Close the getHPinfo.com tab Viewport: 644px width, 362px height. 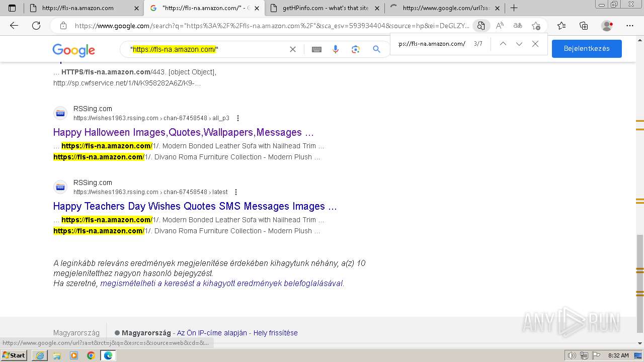tap(377, 8)
